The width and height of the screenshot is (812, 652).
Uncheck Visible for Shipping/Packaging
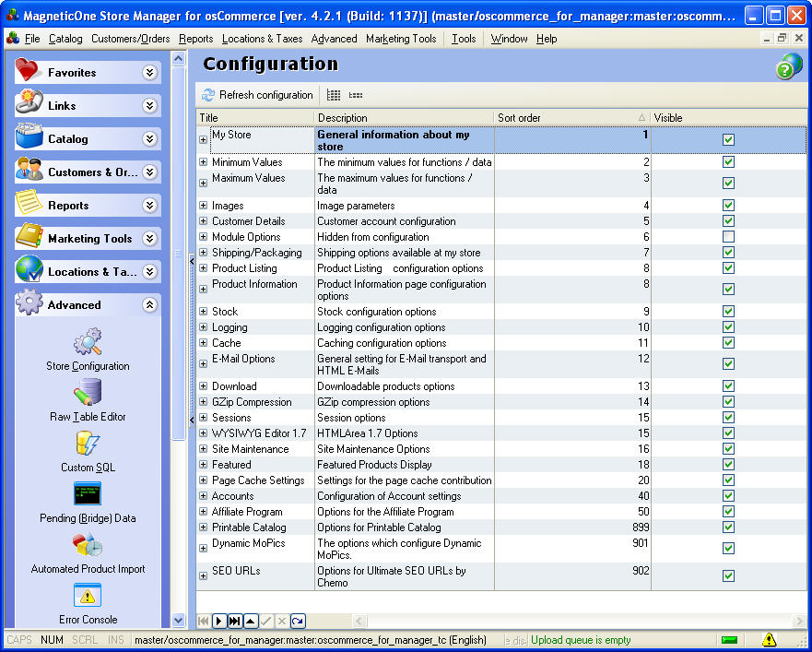(729, 253)
